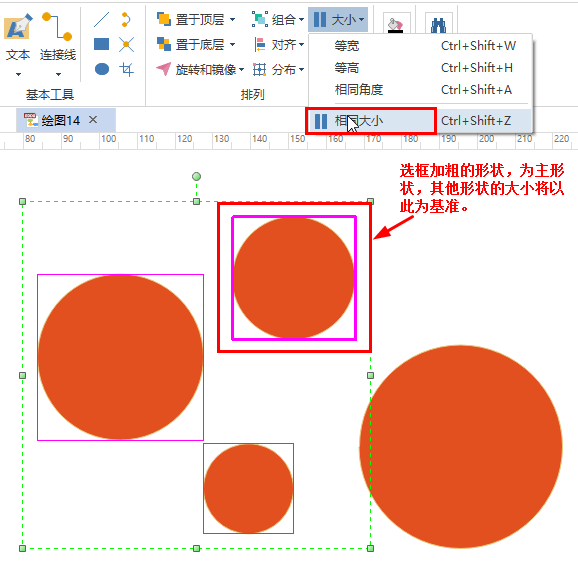Click the large unselected circle on right

[461, 447]
